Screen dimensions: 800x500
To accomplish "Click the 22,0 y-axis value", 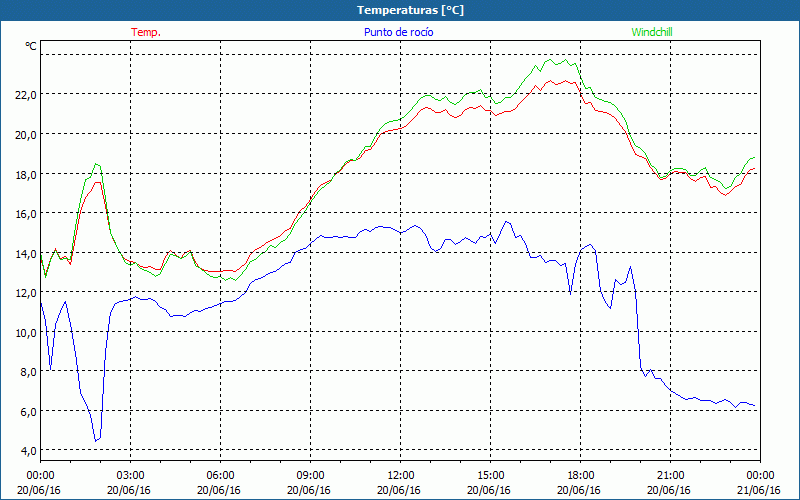I will pos(26,95).
